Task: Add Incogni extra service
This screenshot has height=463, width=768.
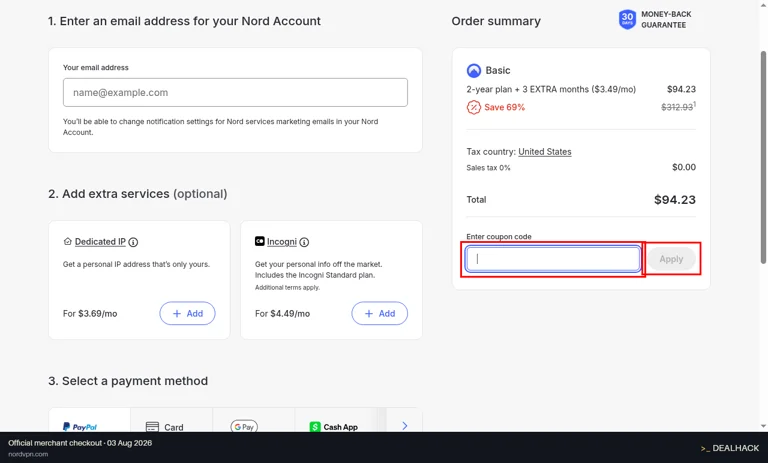Action: pos(380,313)
